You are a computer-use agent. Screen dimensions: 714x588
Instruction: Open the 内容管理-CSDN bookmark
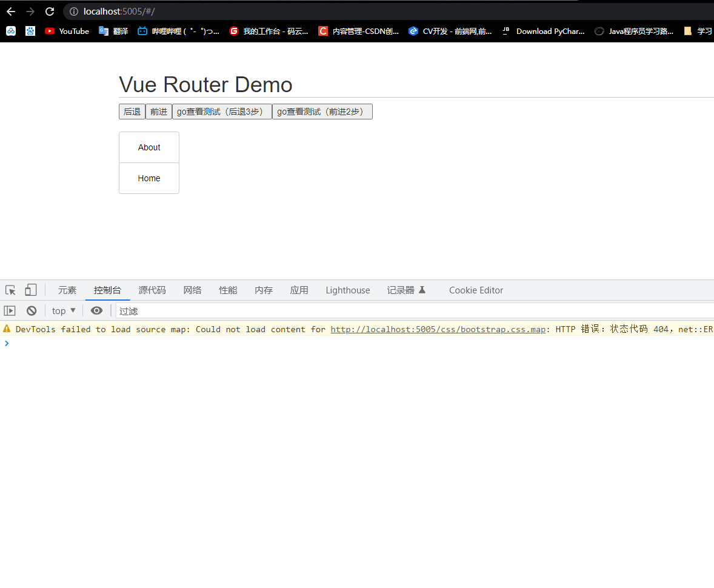tap(358, 31)
